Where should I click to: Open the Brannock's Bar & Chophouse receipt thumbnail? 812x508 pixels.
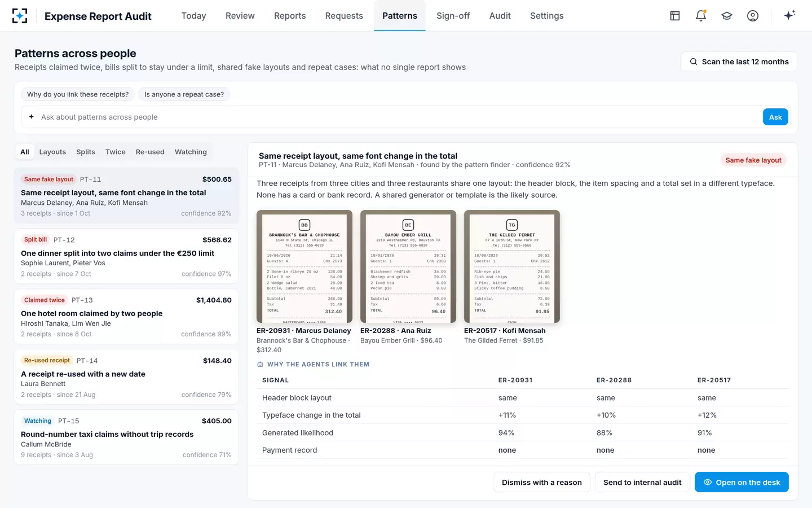click(304, 266)
